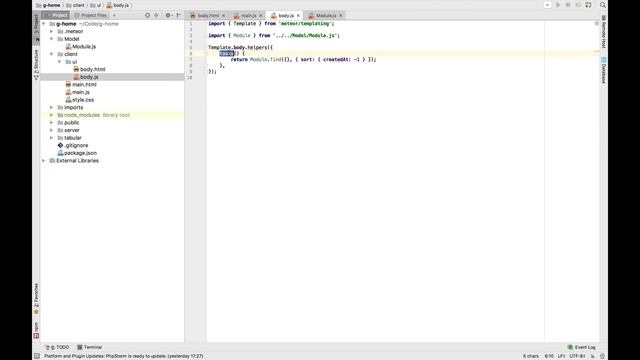Collapse the Model folder
Viewport: 640px width, 360px height.
[52, 39]
